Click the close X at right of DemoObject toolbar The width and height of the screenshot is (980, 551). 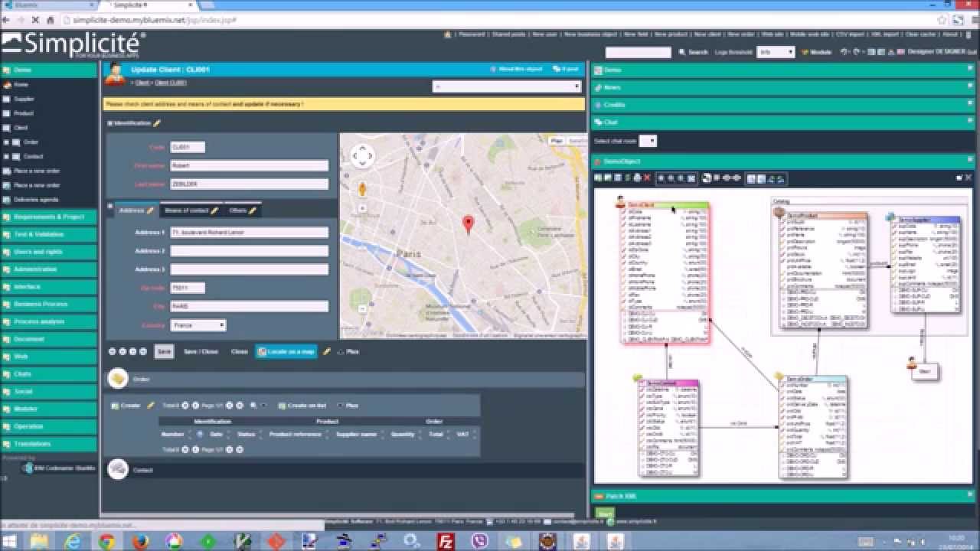(969, 178)
